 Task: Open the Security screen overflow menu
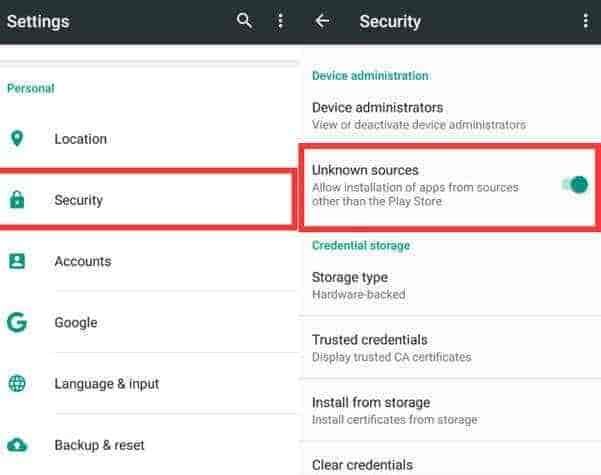[585, 21]
